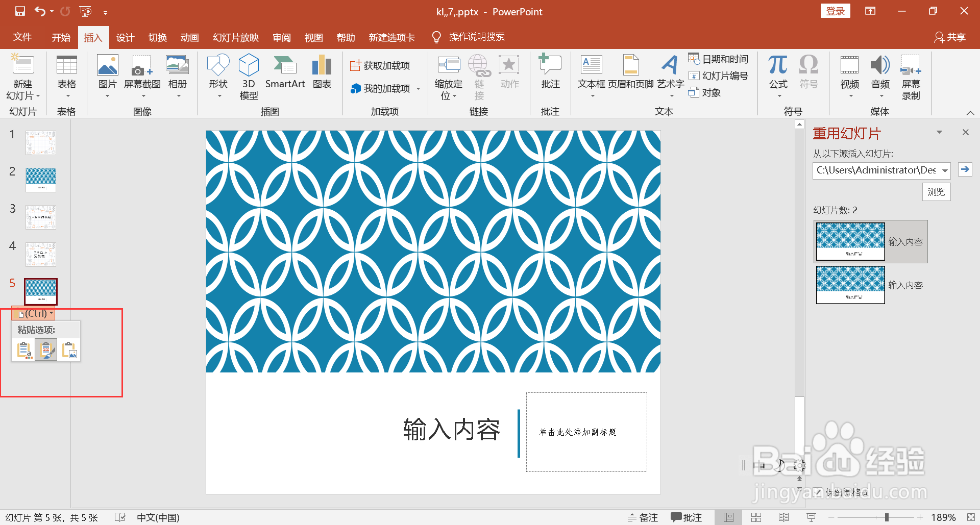Image resolution: width=980 pixels, height=525 pixels.
Task: Take a screen capture (屏幕截图)
Action: click(142, 77)
